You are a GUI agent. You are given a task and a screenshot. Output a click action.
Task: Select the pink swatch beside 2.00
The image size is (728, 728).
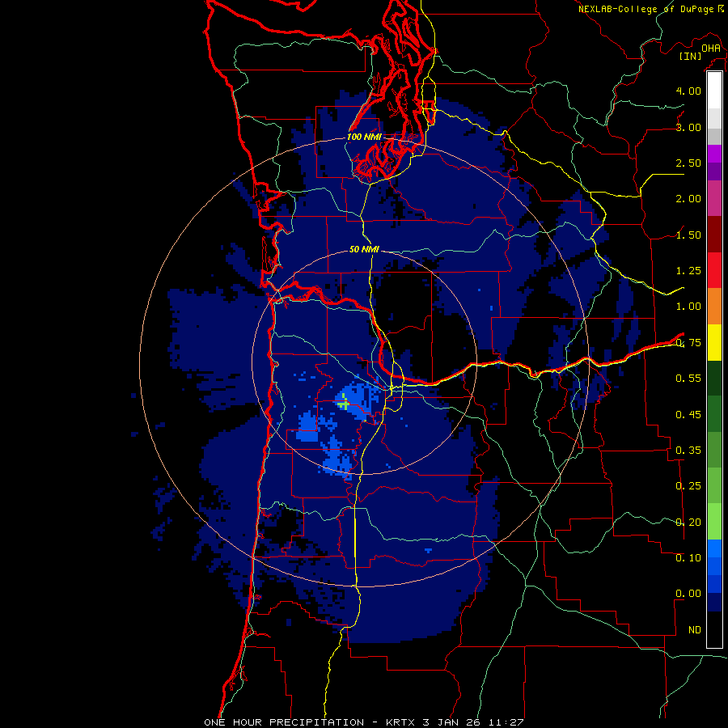[x=714, y=198]
